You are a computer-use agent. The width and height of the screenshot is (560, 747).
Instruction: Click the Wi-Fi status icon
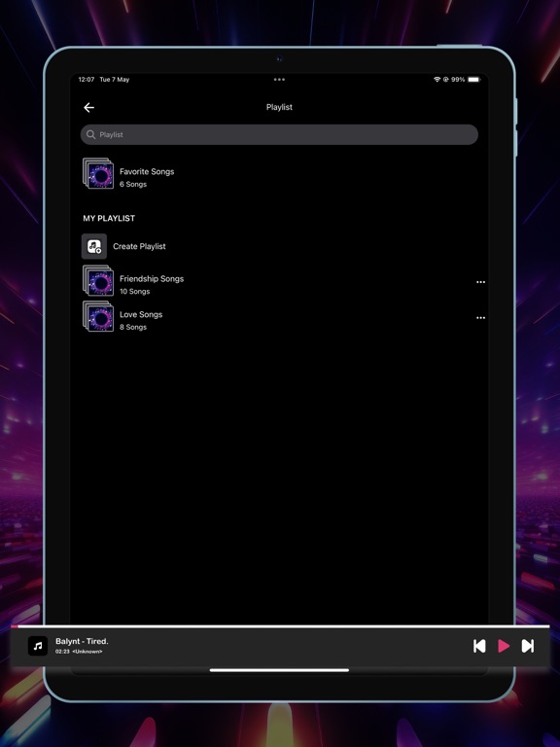pyautogui.click(x=437, y=80)
